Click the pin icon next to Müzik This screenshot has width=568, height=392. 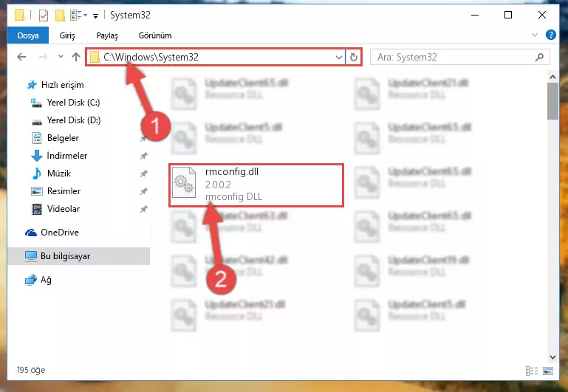pos(144,173)
